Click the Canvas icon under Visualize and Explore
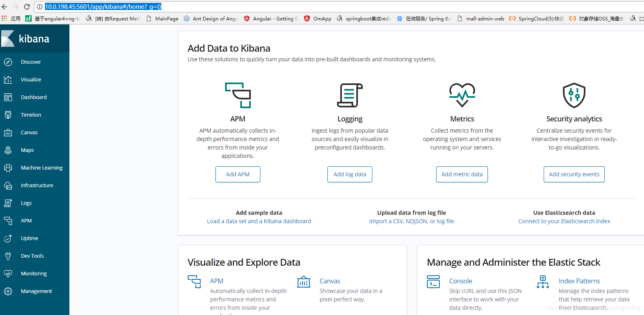This screenshot has height=315, width=644. (x=304, y=282)
